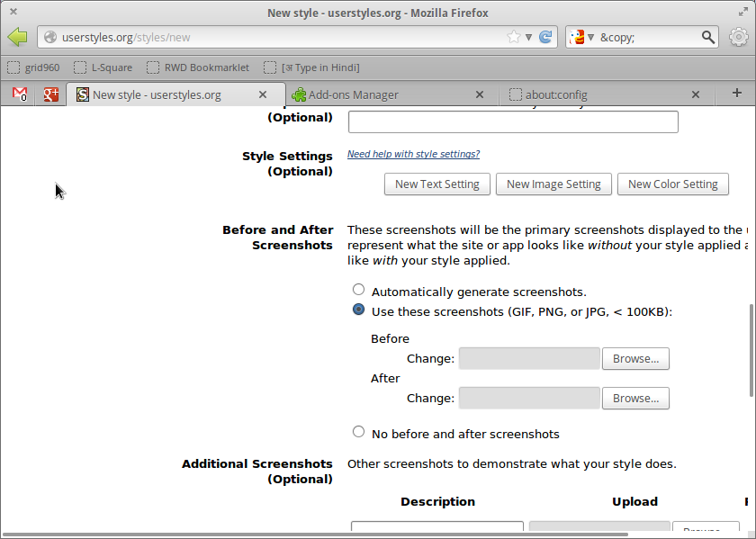Select Use these screenshots option
The width and height of the screenshot is (756, 539).
click(x=358, y=309)
